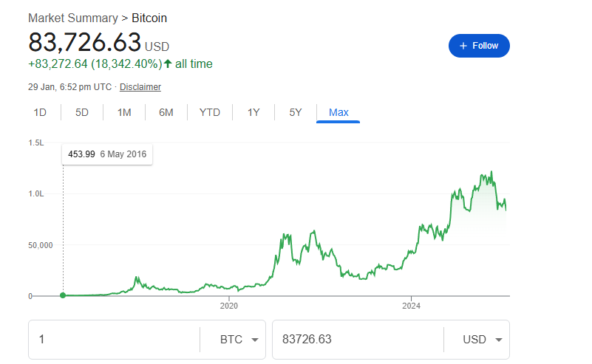Select the Max range tab

(338, 112)
